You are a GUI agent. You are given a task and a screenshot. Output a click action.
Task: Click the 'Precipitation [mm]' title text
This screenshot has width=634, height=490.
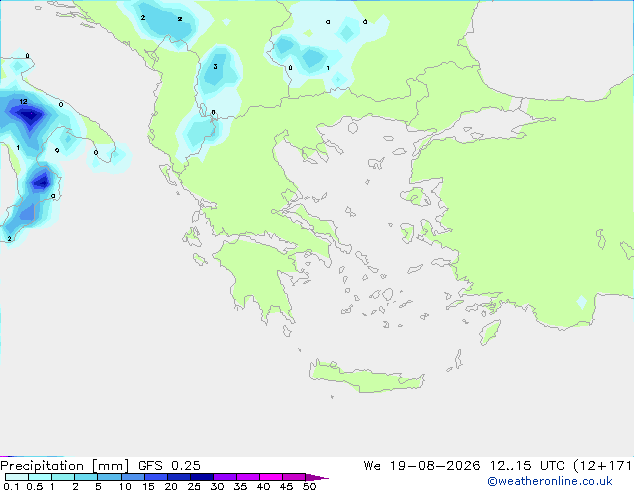64,466
